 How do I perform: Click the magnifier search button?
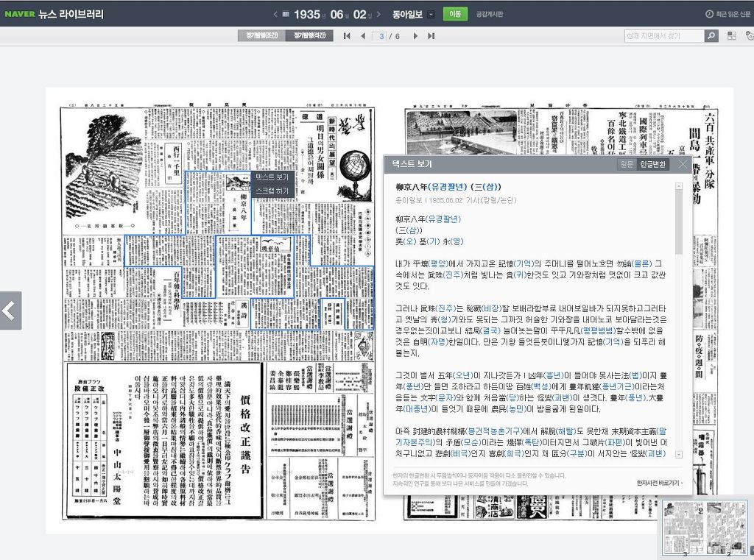click(711, 36)
